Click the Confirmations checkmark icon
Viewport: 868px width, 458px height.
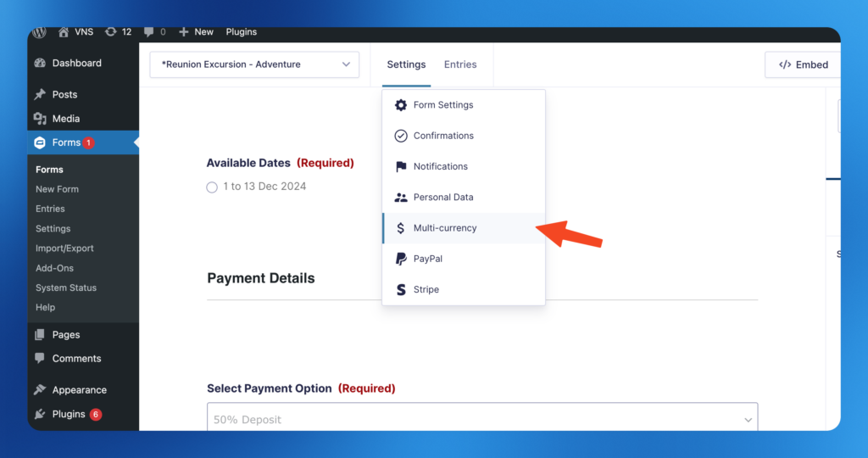pyautogui.click(x=401, y=136)
